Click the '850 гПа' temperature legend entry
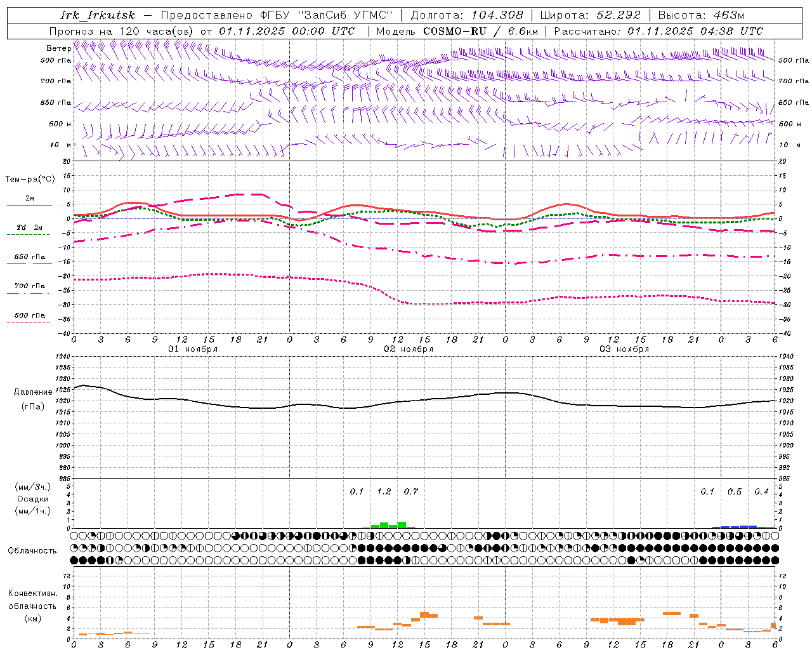This screenshot has height=650, width=812. click(x=30, y=256)
